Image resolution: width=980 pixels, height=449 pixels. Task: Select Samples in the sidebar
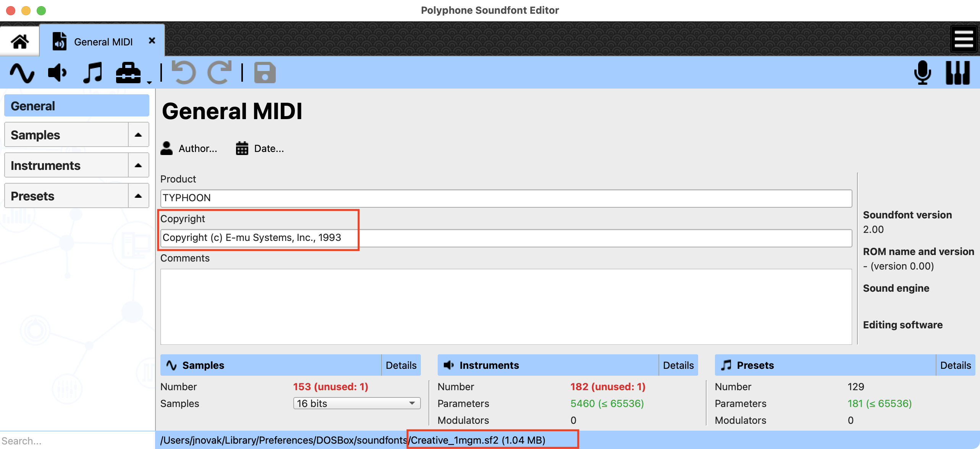(x=66, y=135)
